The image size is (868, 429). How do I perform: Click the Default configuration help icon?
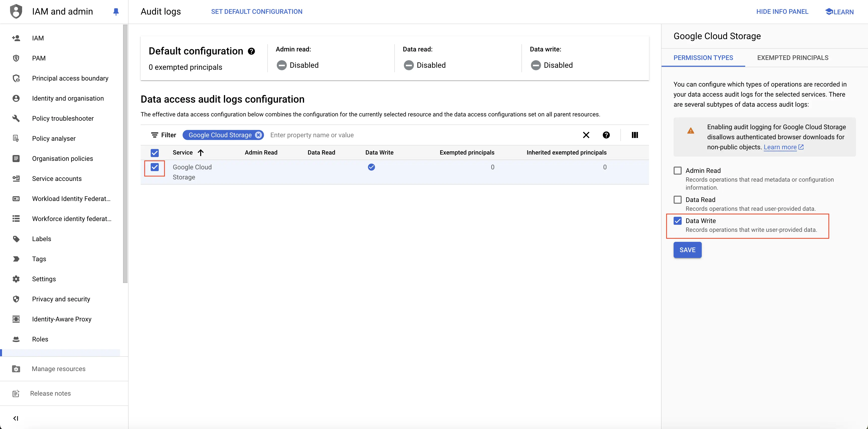251,51
